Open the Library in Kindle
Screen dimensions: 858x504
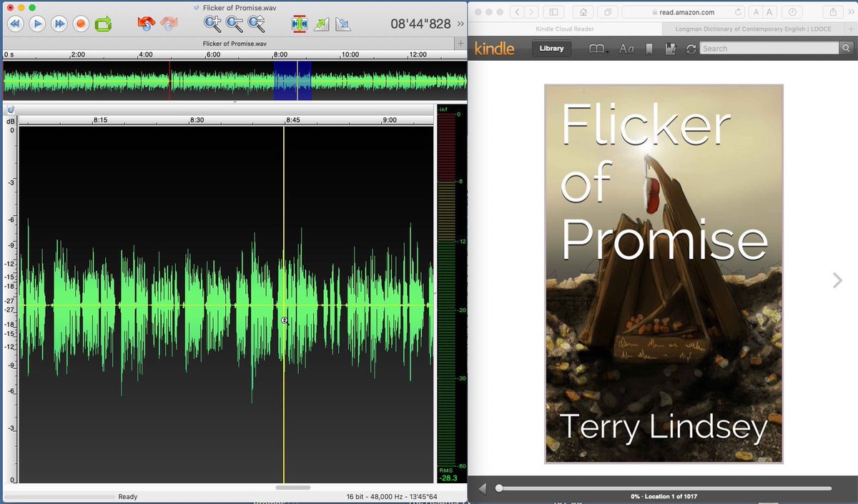pyautogui.click(x=551, y=48)
